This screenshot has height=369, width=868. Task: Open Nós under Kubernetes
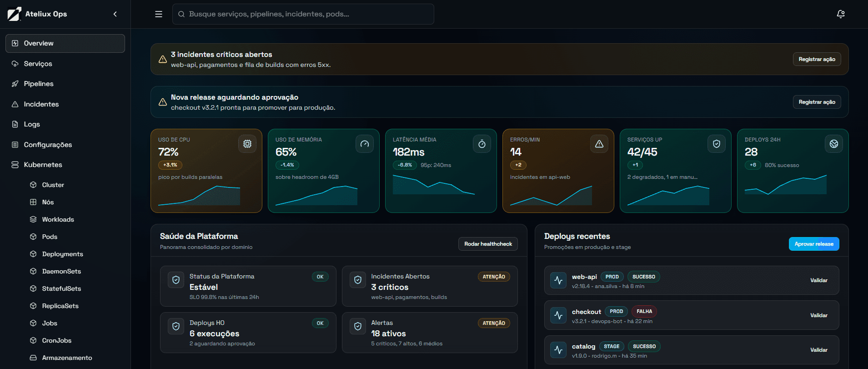(x=74, y=202)
